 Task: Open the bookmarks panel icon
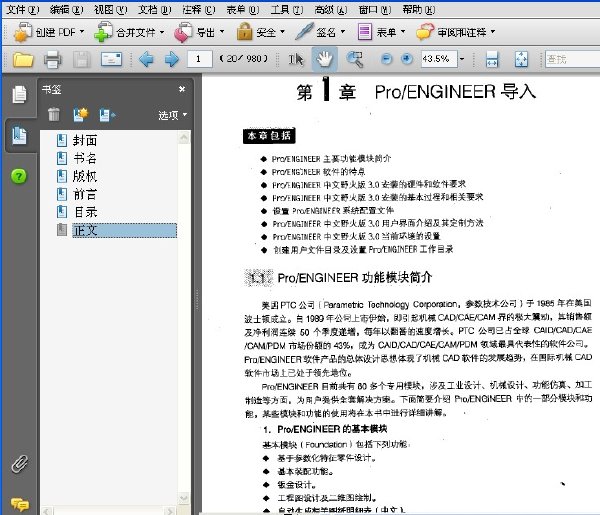tap(20, 135)
